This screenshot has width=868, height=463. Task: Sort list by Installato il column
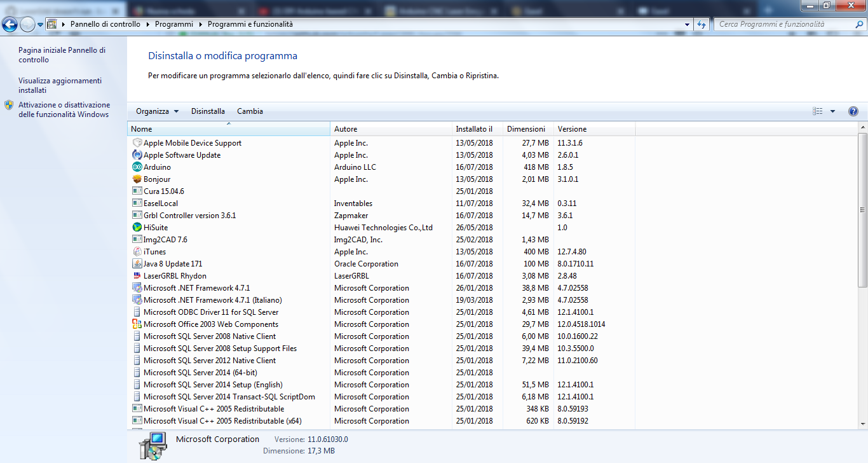(x=477, y=129)
